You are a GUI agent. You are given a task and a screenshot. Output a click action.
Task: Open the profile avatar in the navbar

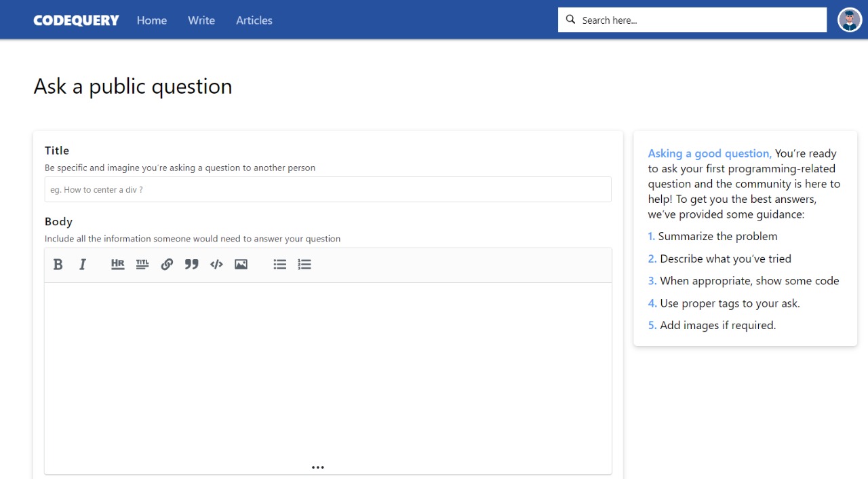pyautogui.click(x=849, y=20)
